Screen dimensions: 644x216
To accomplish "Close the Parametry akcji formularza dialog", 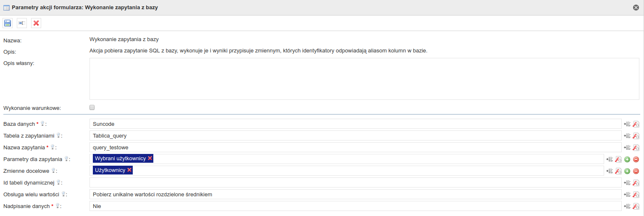I will (x=636, y=8).
